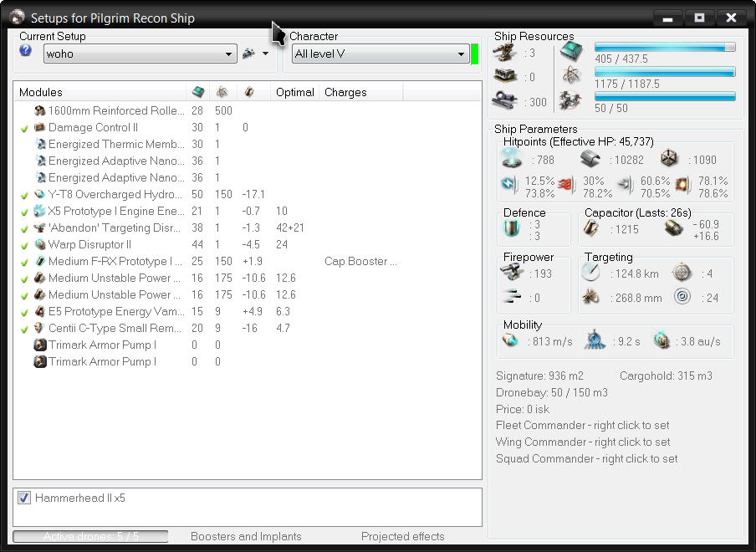Click the Centii C-Type Small Remote icon

pyautogui.click(x=40, y=328)
